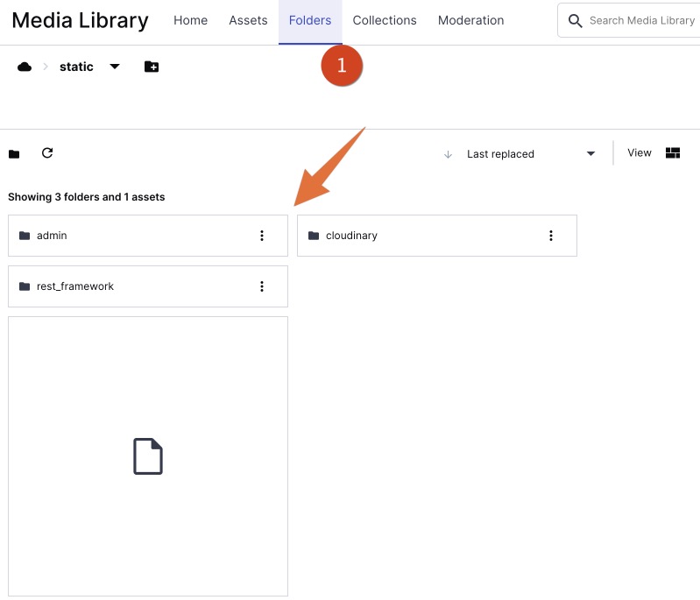
Task: Open options menu for cloudinary folder
Action: [551, 236]
